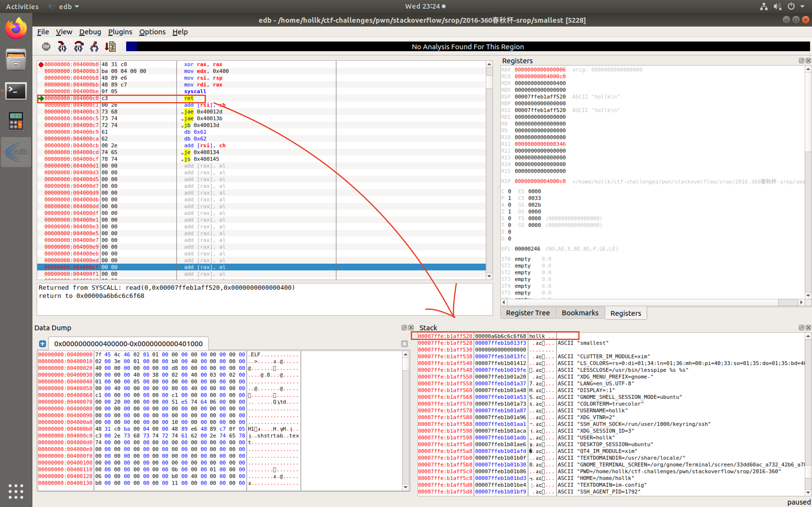Click the Run/continue document-arrow toolbar icon
This screenshot has width=812, height=507.
click(110, 47)
